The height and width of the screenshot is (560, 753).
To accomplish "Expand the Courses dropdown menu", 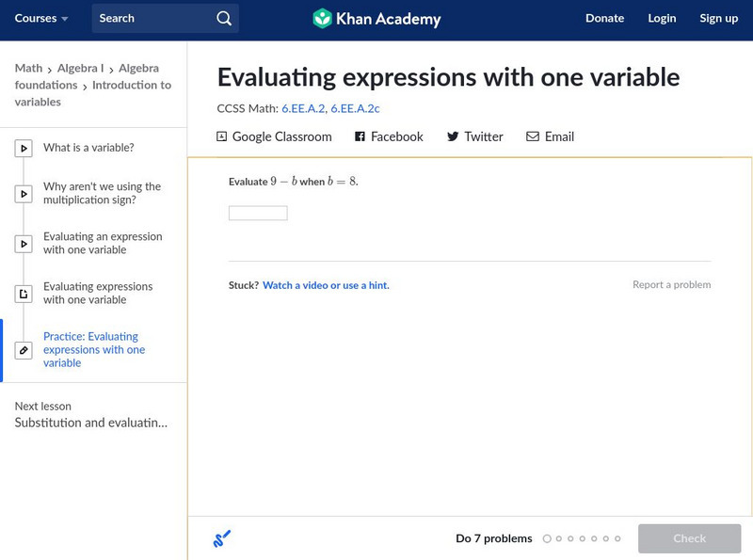I will coord(41,19).
